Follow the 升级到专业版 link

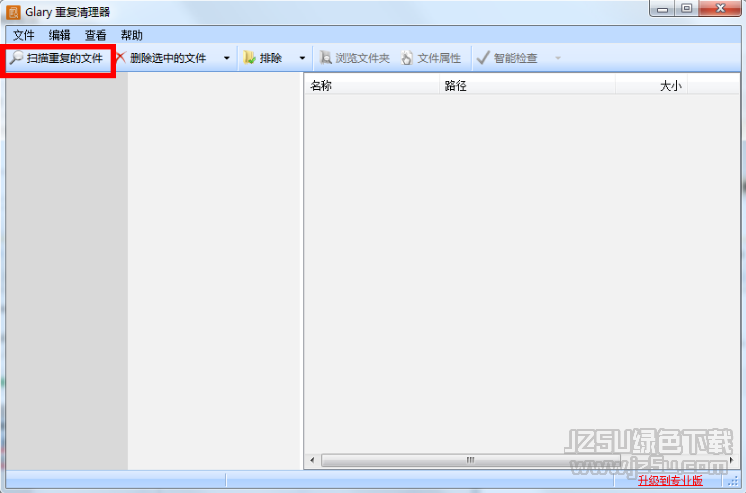(x=670, y=481)
